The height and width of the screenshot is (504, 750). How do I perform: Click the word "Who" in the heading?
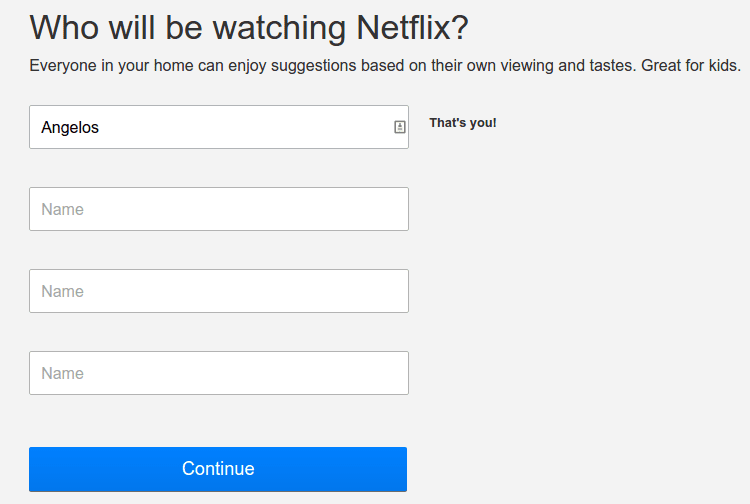65,27
